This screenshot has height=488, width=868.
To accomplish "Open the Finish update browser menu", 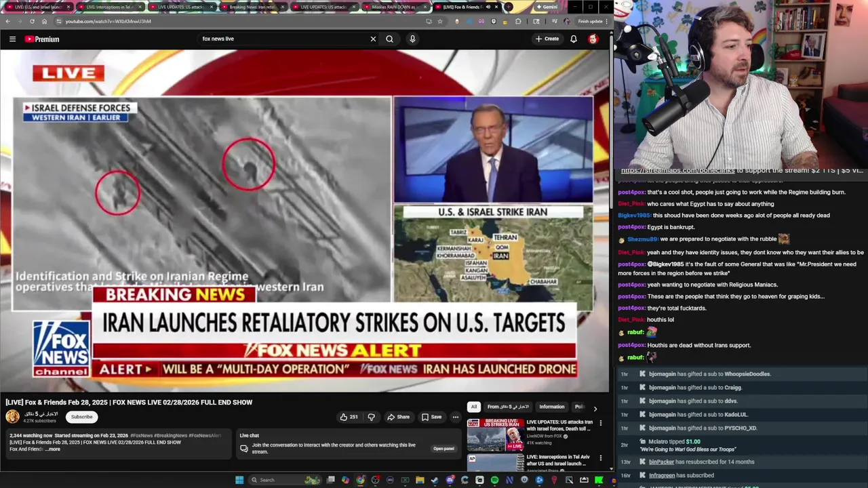I will (593, 21).
